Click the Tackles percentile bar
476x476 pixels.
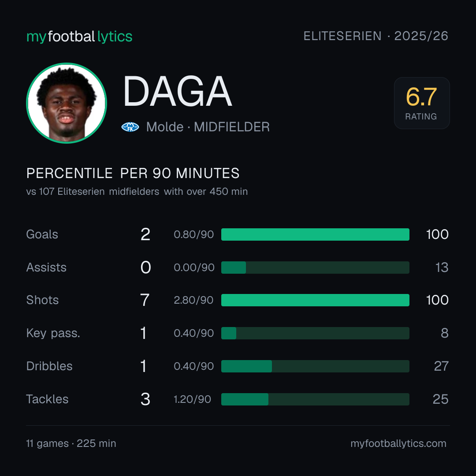315,399
